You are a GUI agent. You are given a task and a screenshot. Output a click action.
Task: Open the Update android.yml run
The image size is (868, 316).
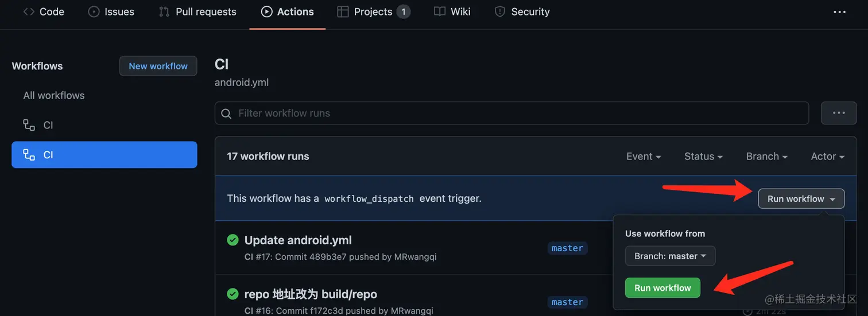pyautogui.click(x=298, y=240)
